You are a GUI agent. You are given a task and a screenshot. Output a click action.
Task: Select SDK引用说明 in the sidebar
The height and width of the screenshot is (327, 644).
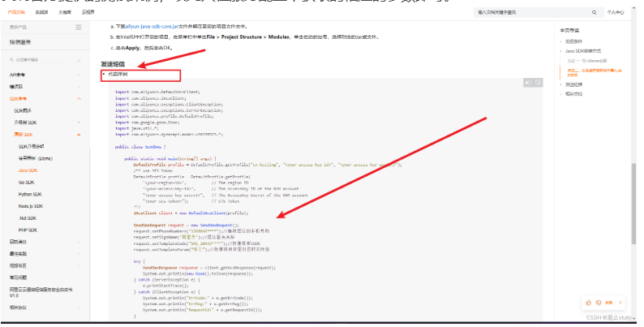(x=31, y=147)
